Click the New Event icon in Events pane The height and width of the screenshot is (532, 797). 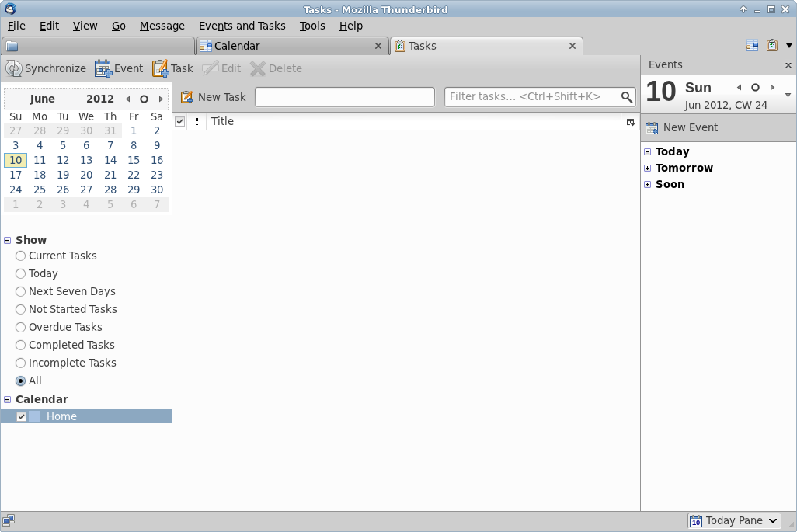(652, 127)
